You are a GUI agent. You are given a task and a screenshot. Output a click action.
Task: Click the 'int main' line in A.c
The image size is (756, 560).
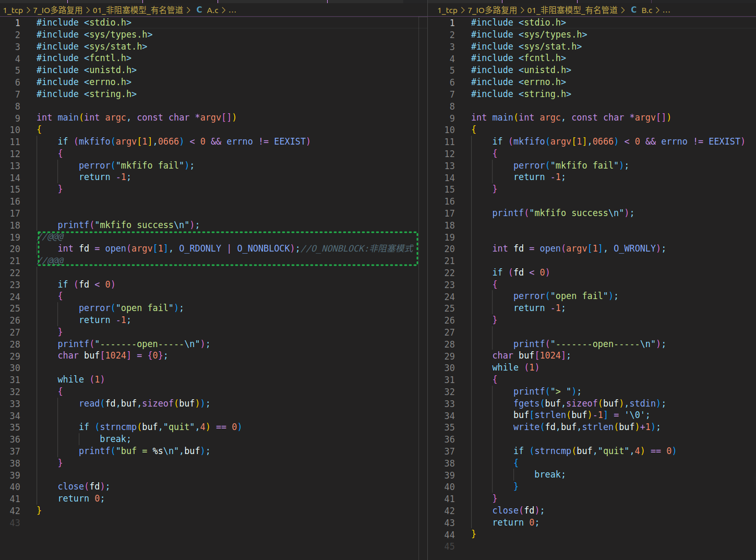137,117
